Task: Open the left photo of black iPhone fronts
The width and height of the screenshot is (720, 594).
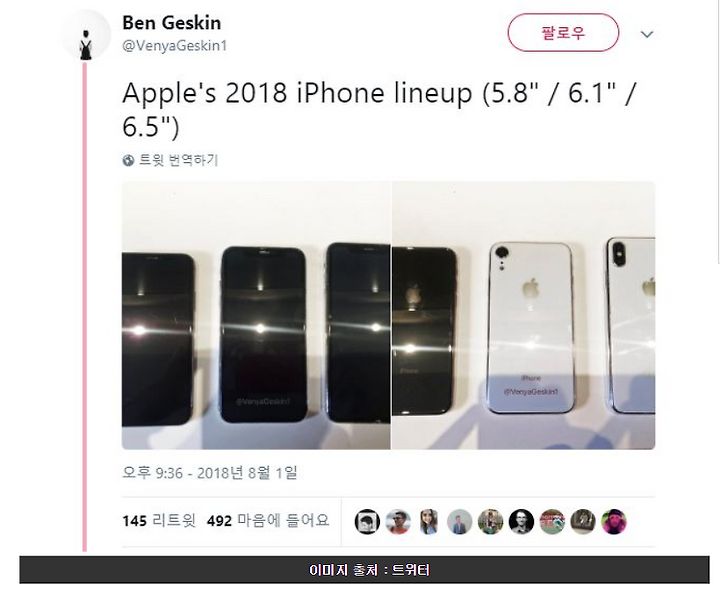Action: click(256, 315)
